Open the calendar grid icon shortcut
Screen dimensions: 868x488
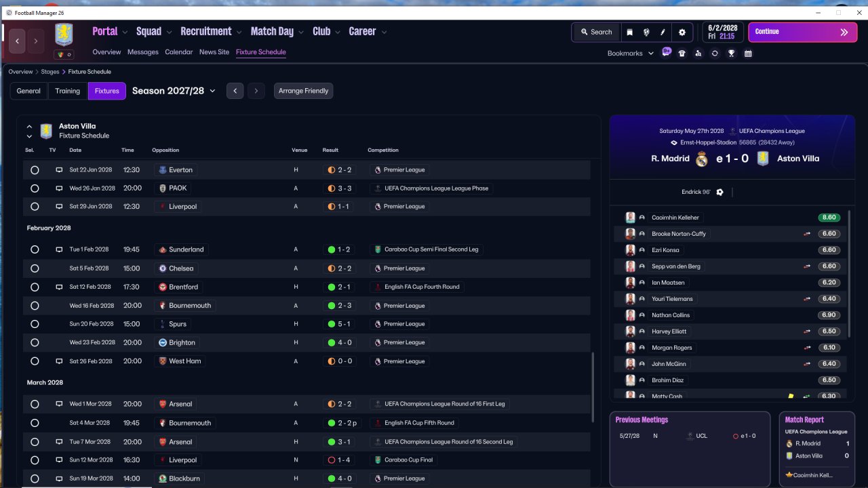(x=748, y=53)
